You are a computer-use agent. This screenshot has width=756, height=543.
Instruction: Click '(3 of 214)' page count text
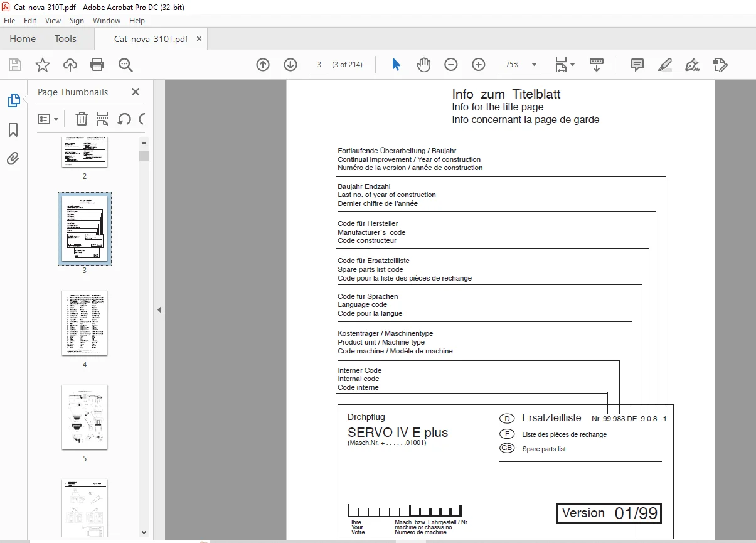coord(347,65)
